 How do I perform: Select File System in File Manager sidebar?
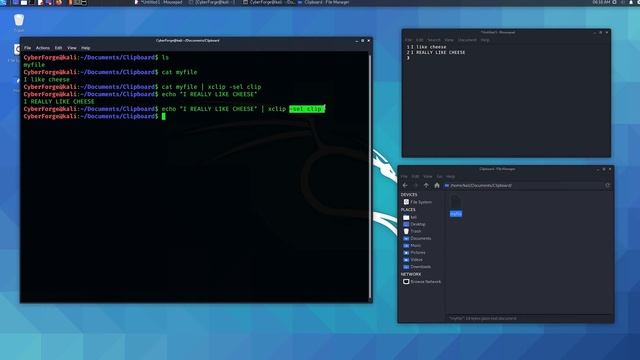point(417,202)
